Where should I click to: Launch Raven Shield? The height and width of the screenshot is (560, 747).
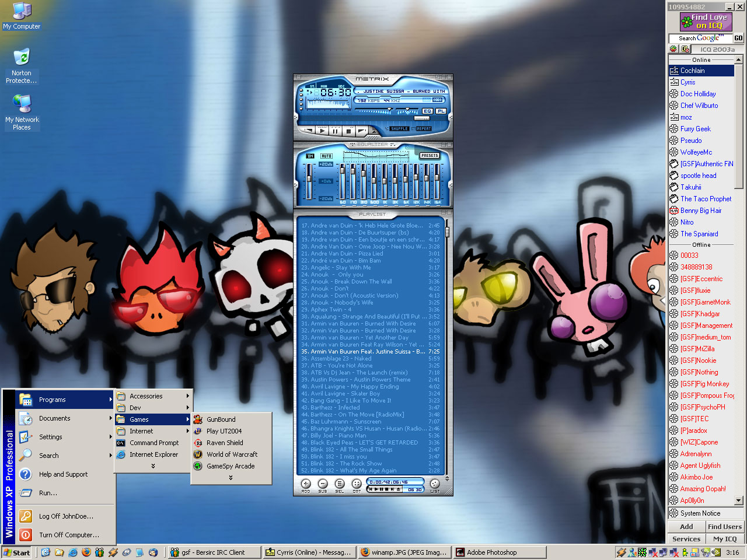[x=231, y=443]
